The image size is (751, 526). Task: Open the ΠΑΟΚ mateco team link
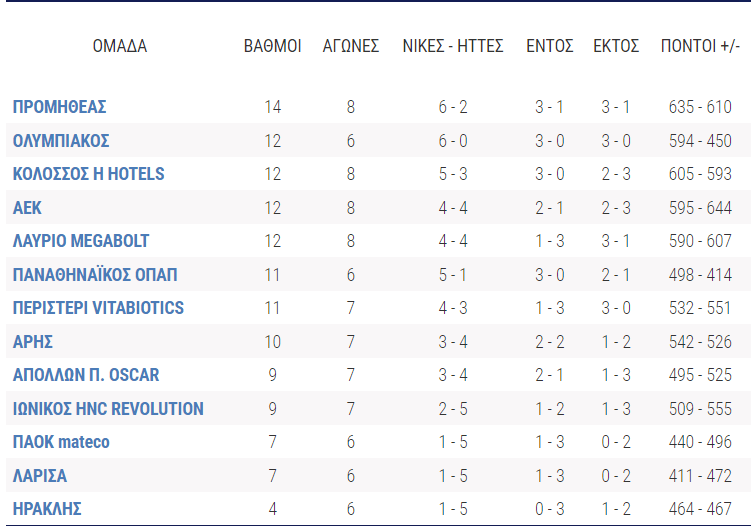point(61,442)
